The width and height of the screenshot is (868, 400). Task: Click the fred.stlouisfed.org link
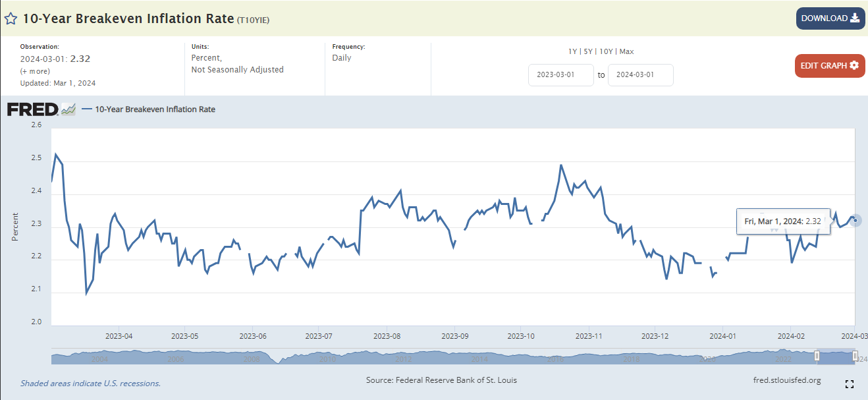point(786,380)
